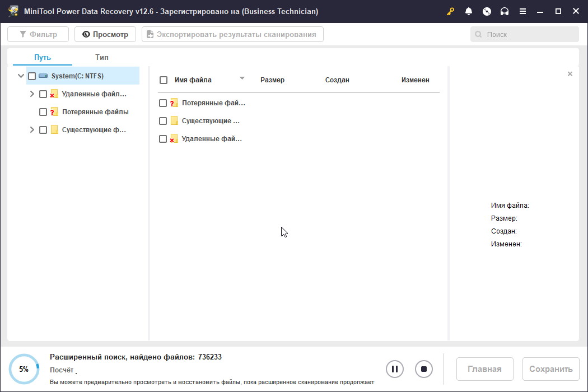The width and height of the screenshot is (588, 392).
Task: Click the Поиск search field
Action: [x=525, y=34]
